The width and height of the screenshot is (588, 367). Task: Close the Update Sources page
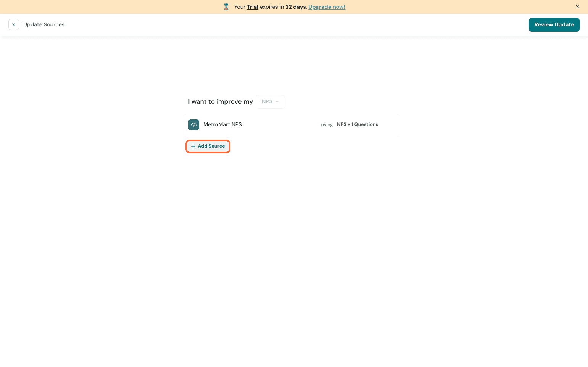[14, 25]
